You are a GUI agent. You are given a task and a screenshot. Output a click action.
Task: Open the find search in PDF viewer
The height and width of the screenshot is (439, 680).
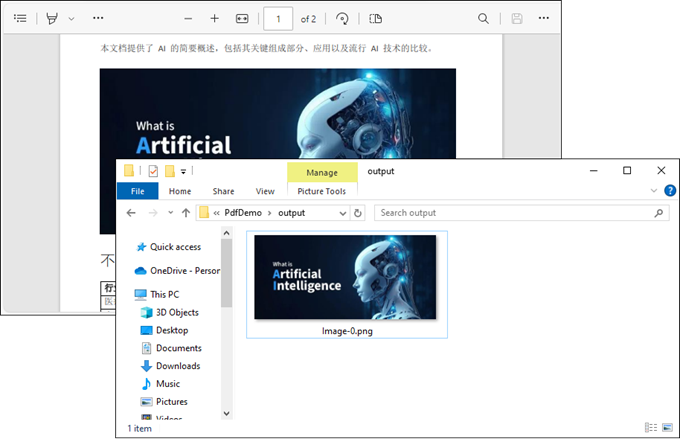tap(484, 18)
